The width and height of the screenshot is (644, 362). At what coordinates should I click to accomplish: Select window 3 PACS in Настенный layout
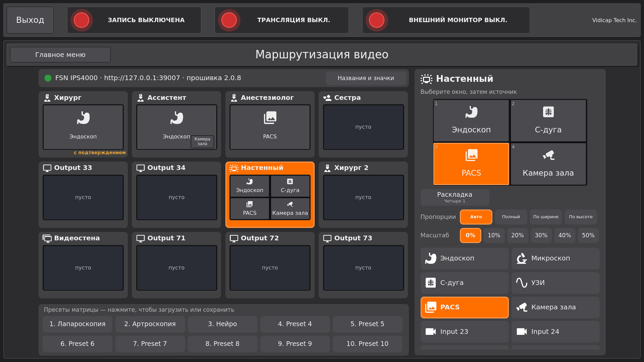click(x=471, y=164)
